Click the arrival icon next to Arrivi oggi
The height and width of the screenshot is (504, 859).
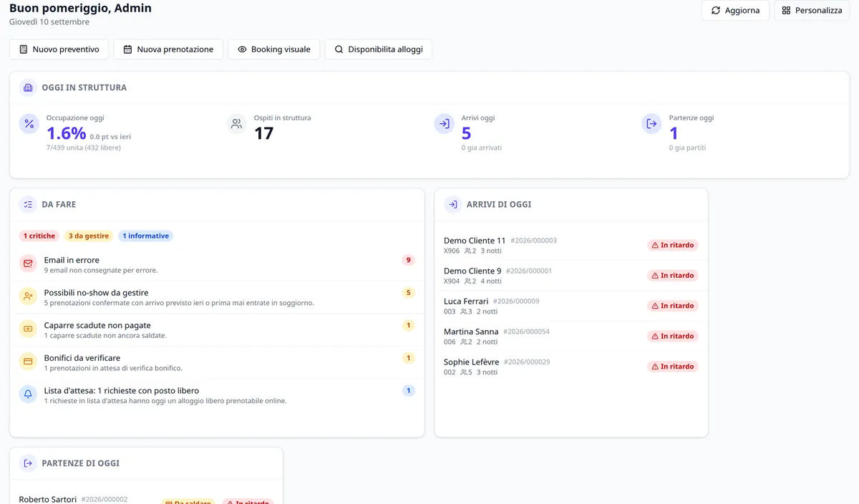click(x=445, y=124)
